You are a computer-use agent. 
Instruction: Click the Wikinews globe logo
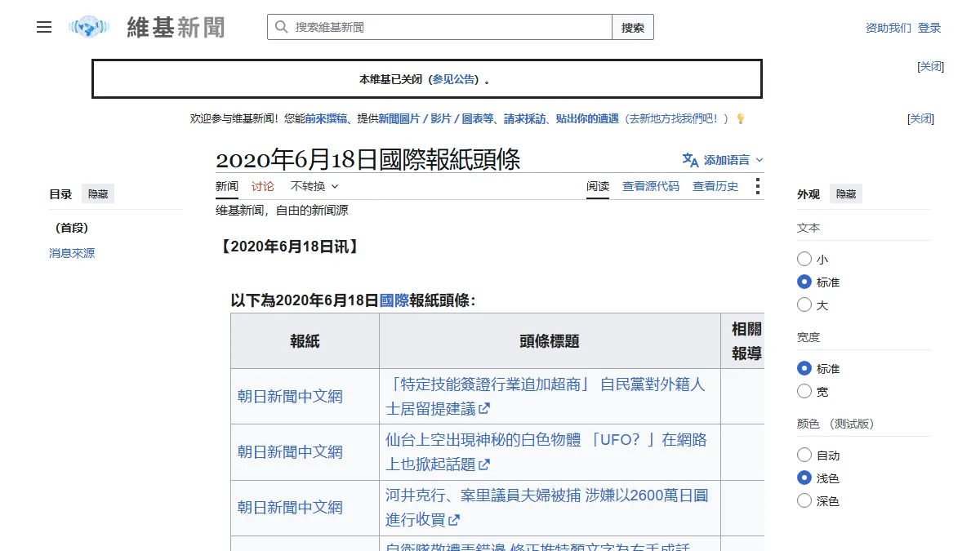coord(89,27)
